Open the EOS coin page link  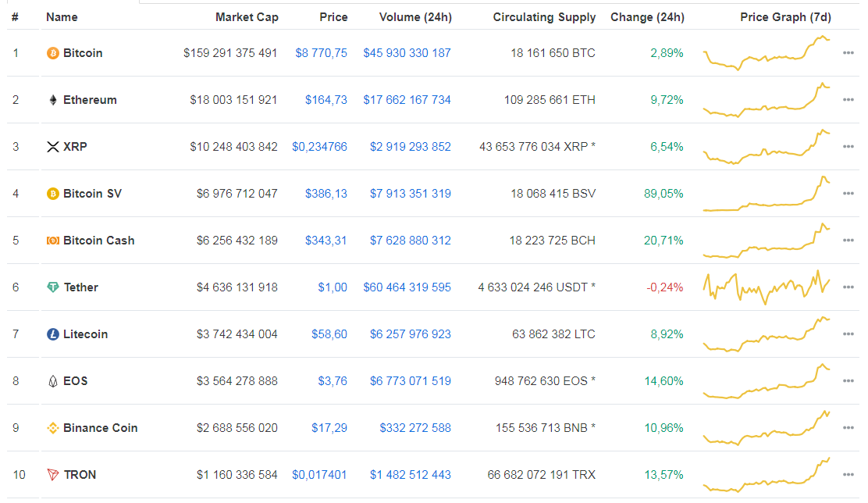pyautogui.click(x=75, y=381)
